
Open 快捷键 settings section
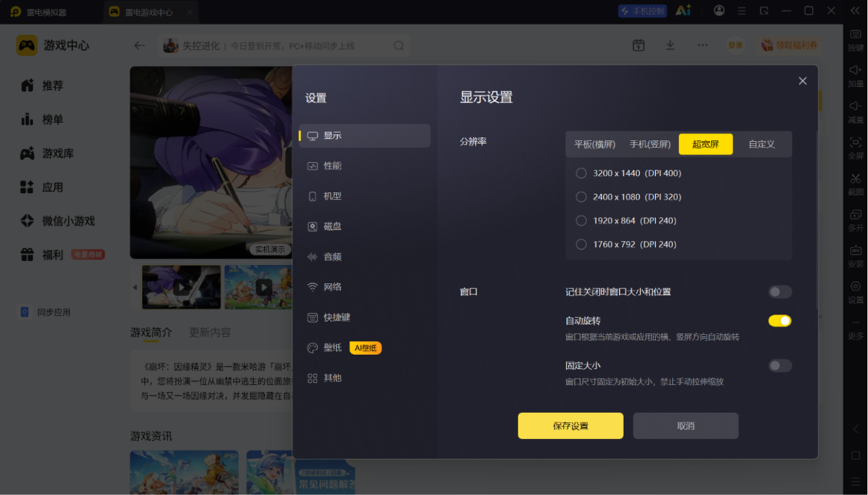pos(365,318)
